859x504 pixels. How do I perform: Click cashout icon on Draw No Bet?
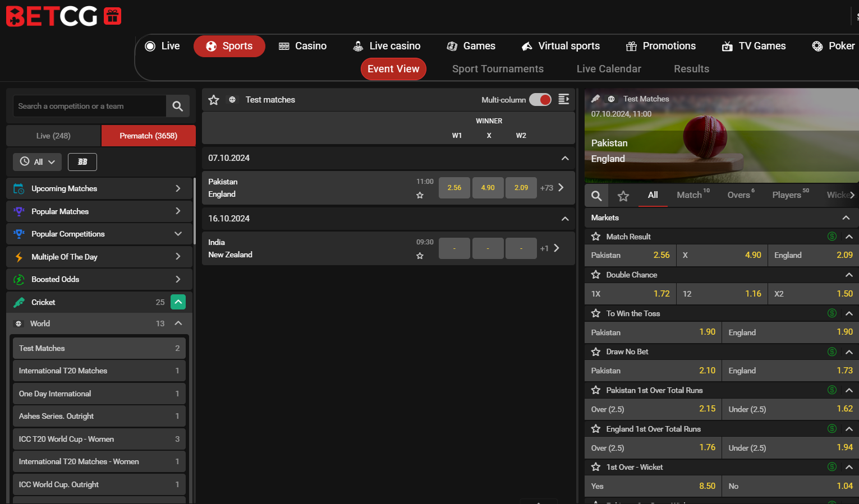pos(832,352)
